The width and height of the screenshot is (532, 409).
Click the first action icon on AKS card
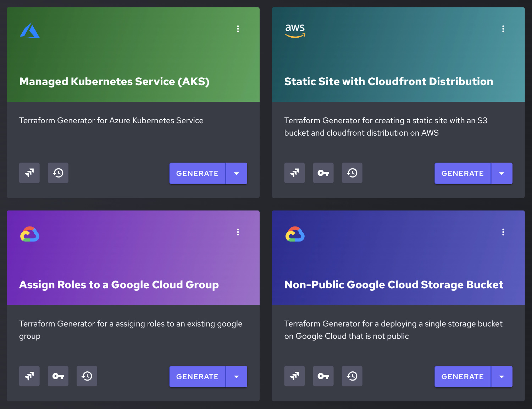coord(29,173)
